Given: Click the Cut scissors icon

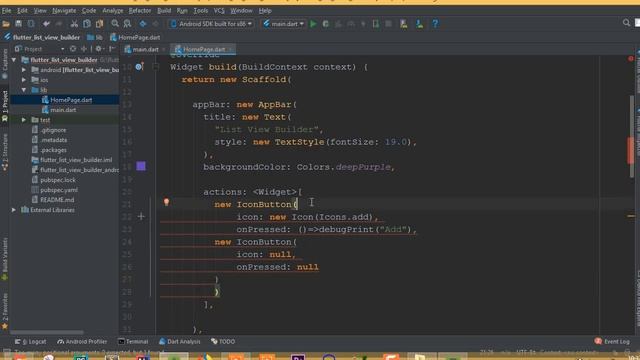Looking at the screenshot, I should click(74, 24).
